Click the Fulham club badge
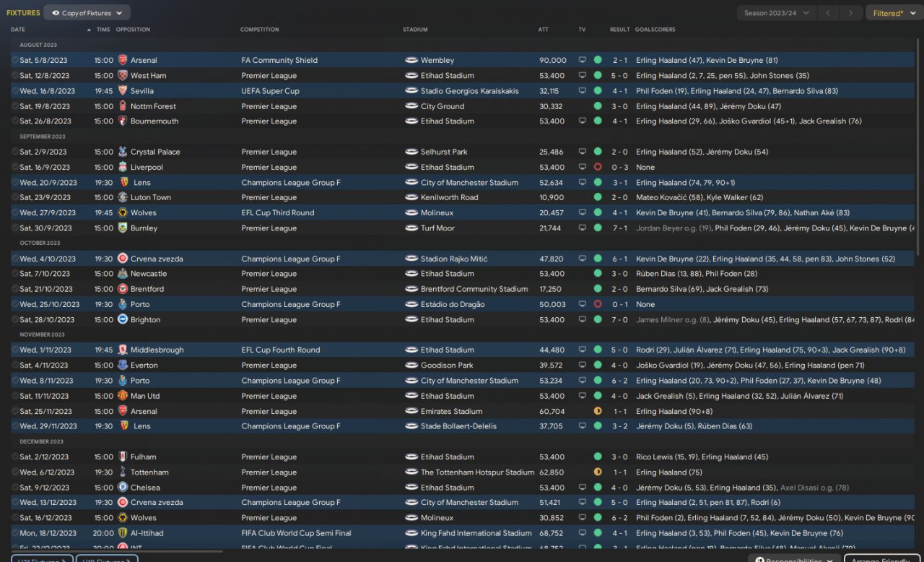The width and height of the screenshot is (924, 562). (x=123, y=457)
